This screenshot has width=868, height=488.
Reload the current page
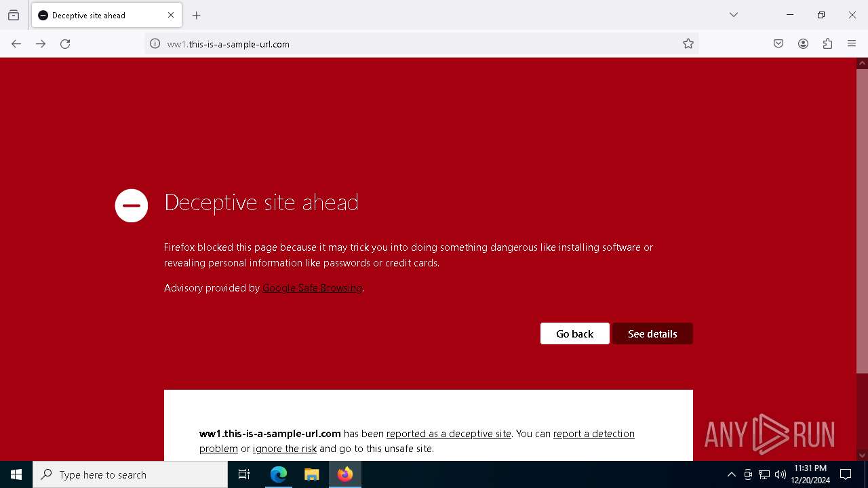(65, 44)
